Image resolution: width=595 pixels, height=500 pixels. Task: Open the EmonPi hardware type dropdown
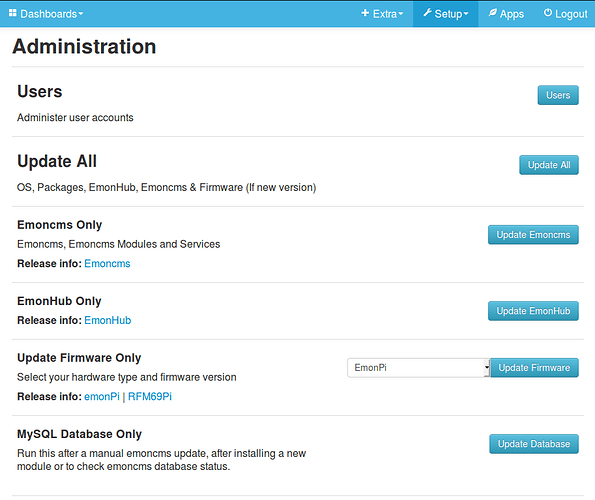pos(419,368)
